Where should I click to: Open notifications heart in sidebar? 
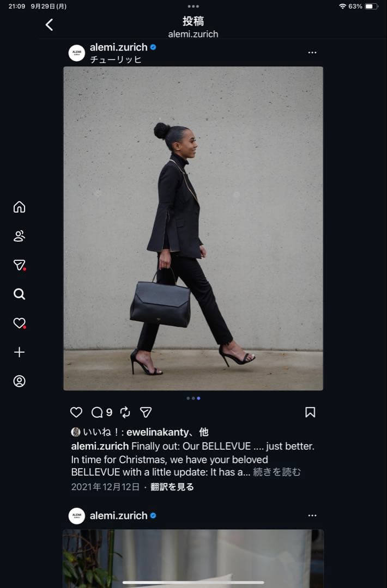[19, 323]
